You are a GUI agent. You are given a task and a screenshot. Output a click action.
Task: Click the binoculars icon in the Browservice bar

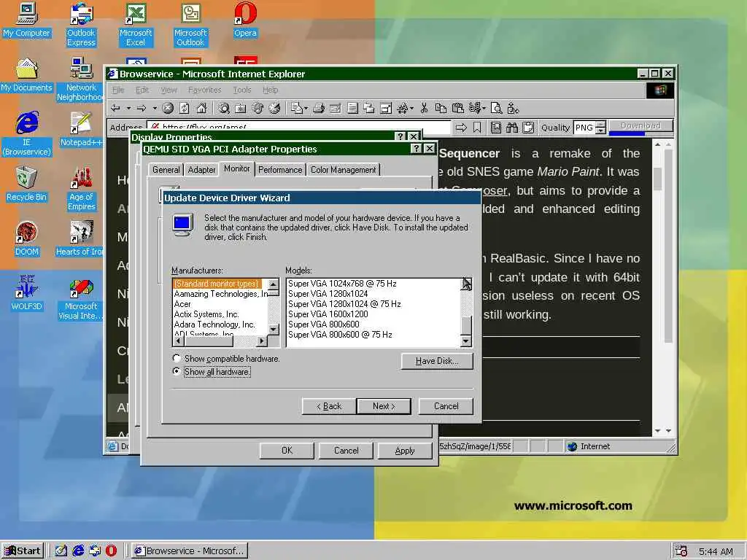[x=512, y=128]
